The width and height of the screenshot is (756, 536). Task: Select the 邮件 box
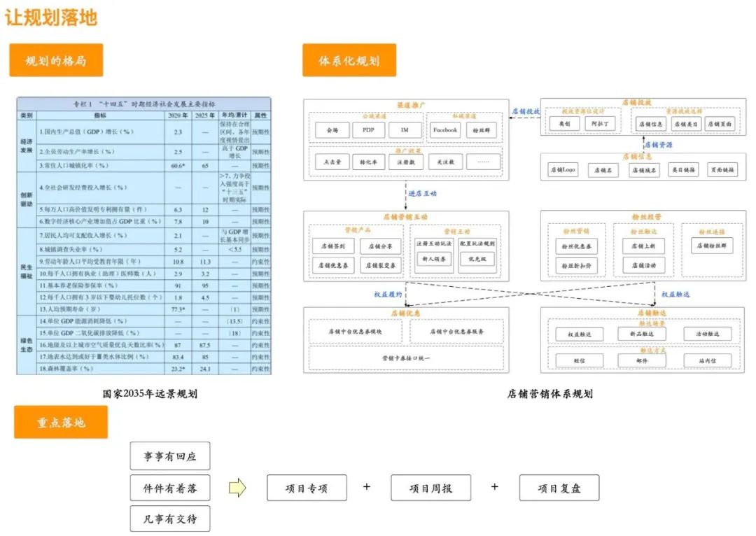point(642,360)
